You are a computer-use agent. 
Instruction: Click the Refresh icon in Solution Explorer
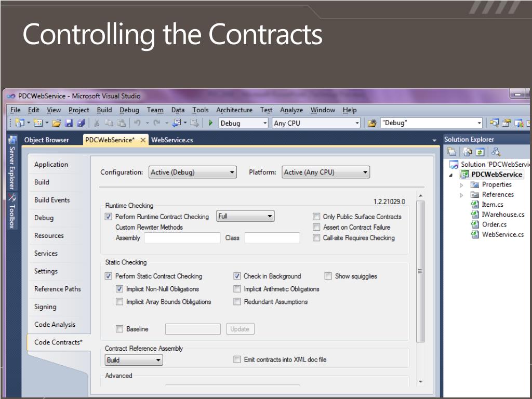tap(480, 152)
